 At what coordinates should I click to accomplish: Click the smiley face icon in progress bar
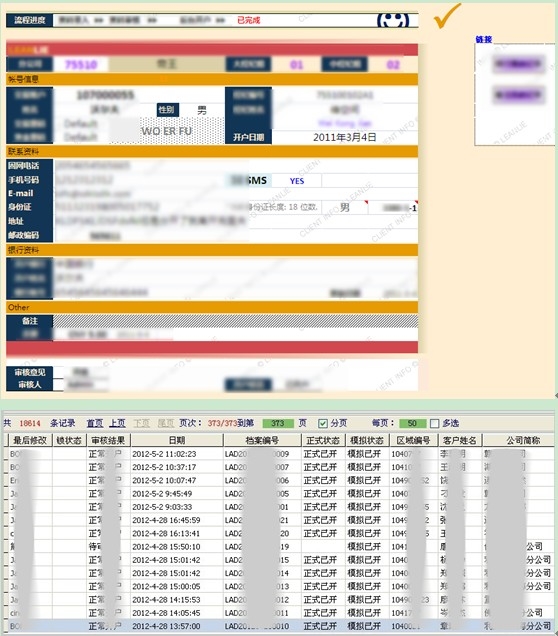coord(393,20)
